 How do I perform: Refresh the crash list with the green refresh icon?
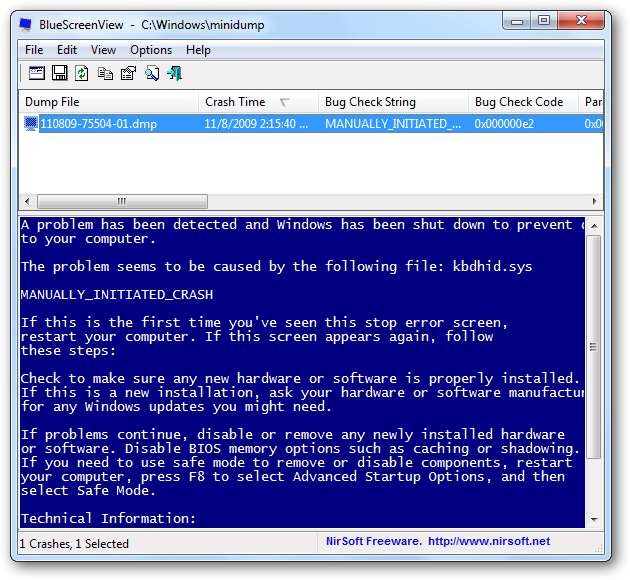coord(82,73)
